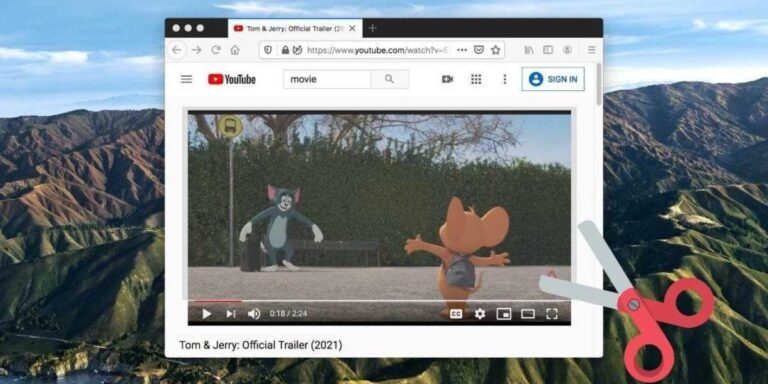Go back with the browser back arrow
The image size is (768, 384).
point(177,50)
